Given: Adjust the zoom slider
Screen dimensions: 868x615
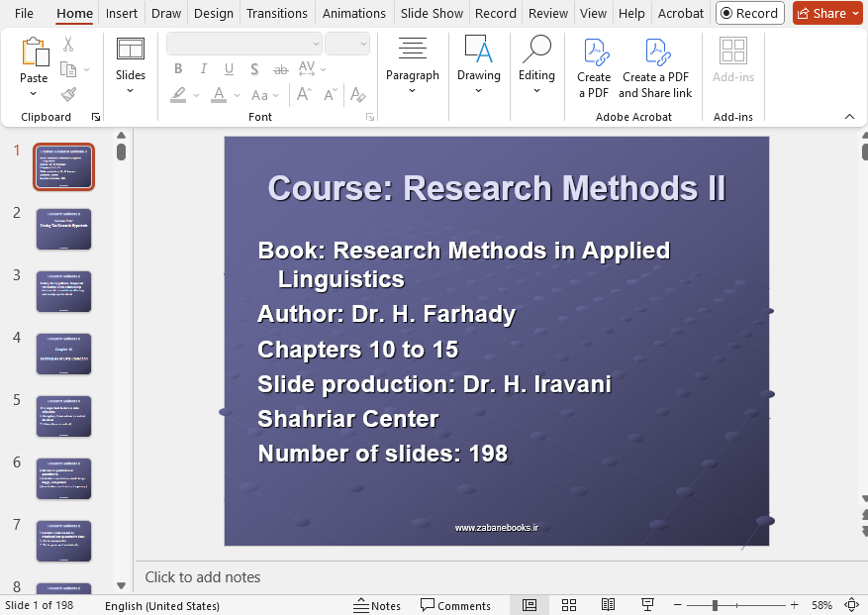Looking at the screenshot, I should click(x=716, y=605).
